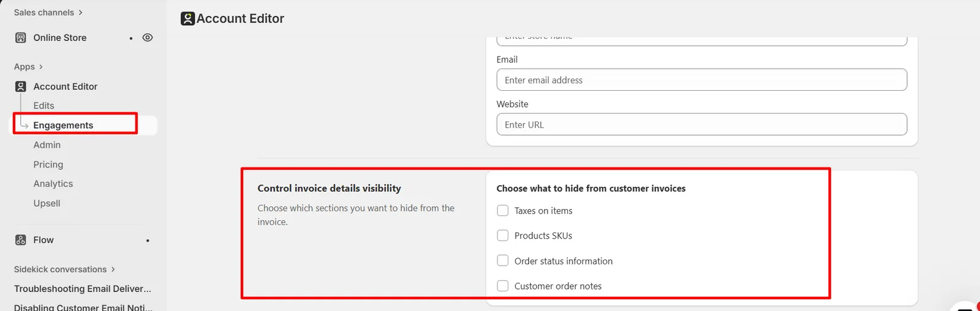Go to the Admin section
Viewport: 980px width, 311px height.
click(x=47, y=145)
